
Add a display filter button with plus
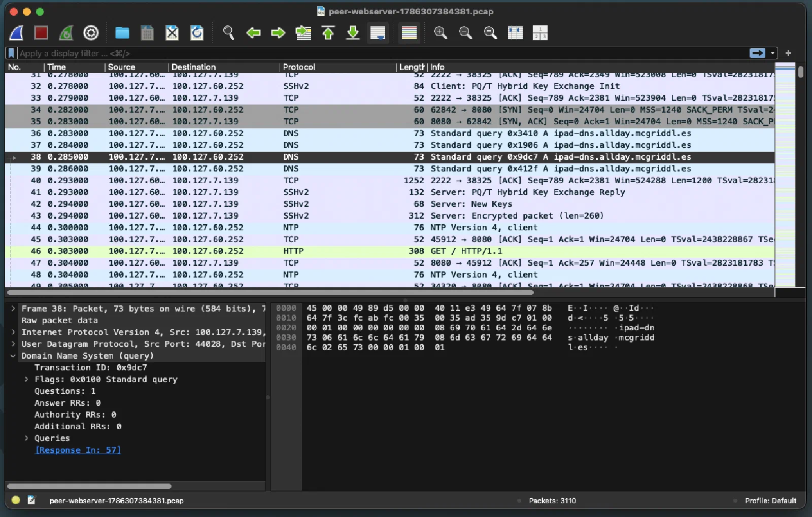pos(788,53)
